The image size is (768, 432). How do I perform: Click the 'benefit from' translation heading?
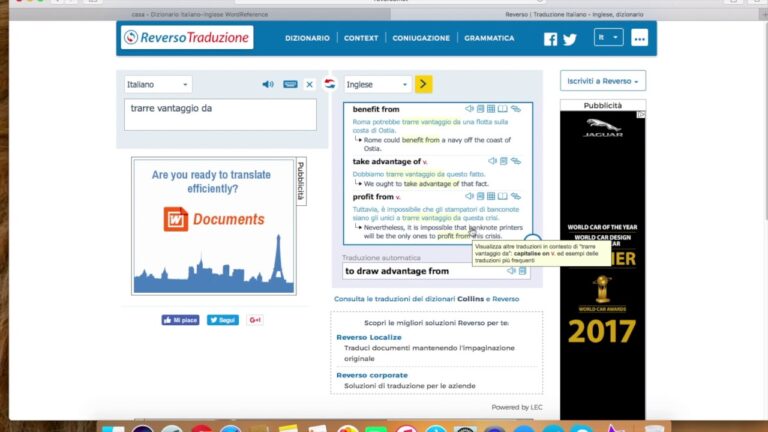tap(376, 109)
